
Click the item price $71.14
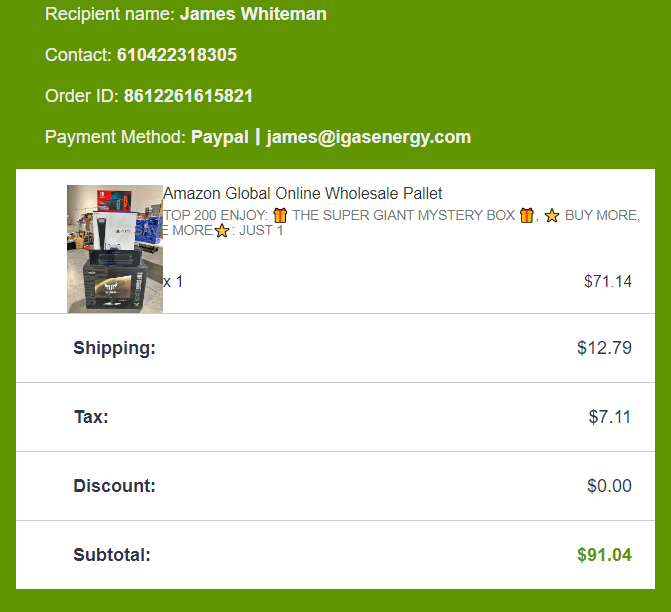point(608,282)
